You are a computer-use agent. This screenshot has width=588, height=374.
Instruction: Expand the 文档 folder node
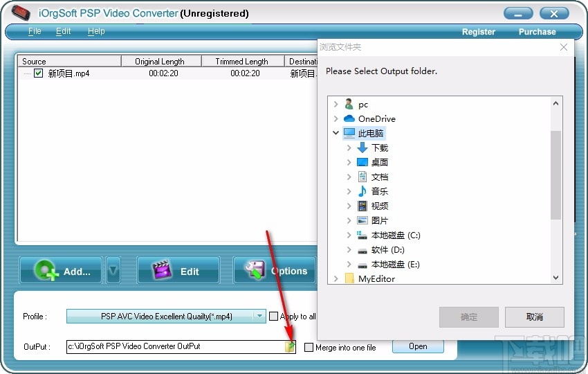point(349,177)
